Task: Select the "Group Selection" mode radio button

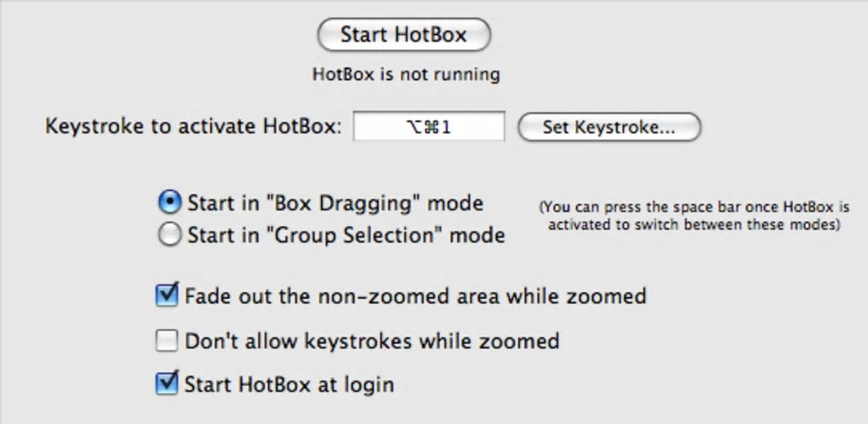Action: tap(170, 235)
